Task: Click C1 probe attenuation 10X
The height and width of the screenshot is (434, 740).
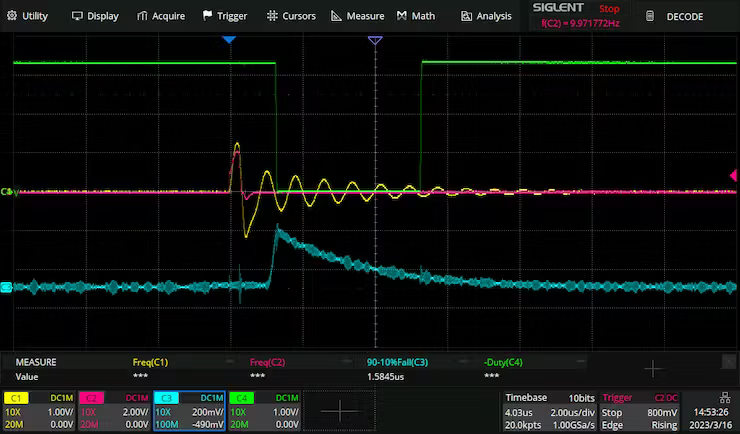Action: [13, 412]
